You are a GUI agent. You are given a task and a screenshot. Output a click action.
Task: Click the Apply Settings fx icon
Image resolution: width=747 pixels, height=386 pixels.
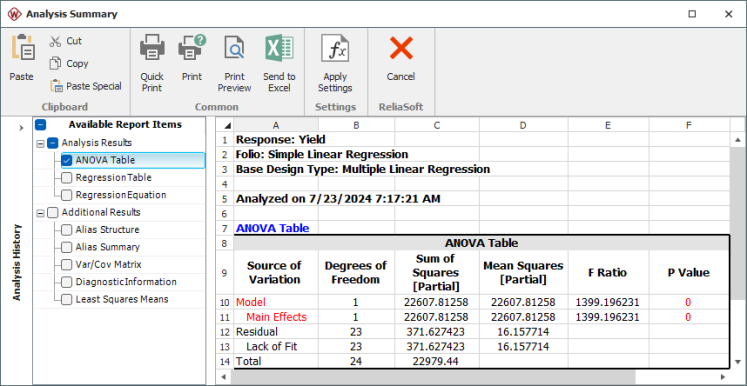tap(335, 48)
